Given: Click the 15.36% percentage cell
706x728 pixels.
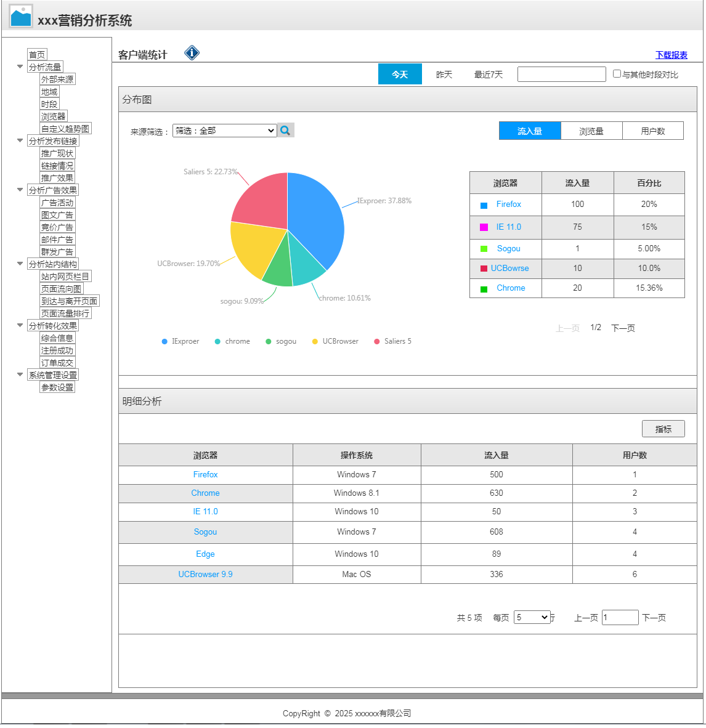Looking at the screenshot, I should coord(649,288).
